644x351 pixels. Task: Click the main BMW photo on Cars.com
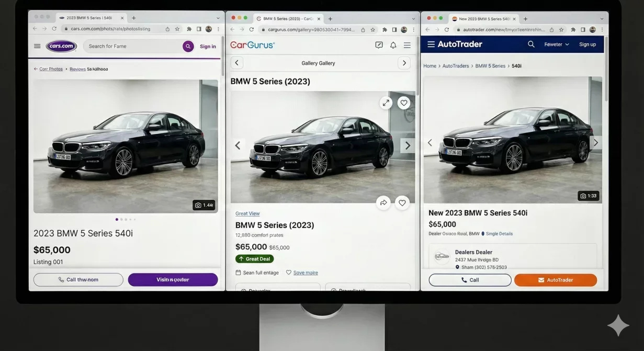[x=126, y=146]
